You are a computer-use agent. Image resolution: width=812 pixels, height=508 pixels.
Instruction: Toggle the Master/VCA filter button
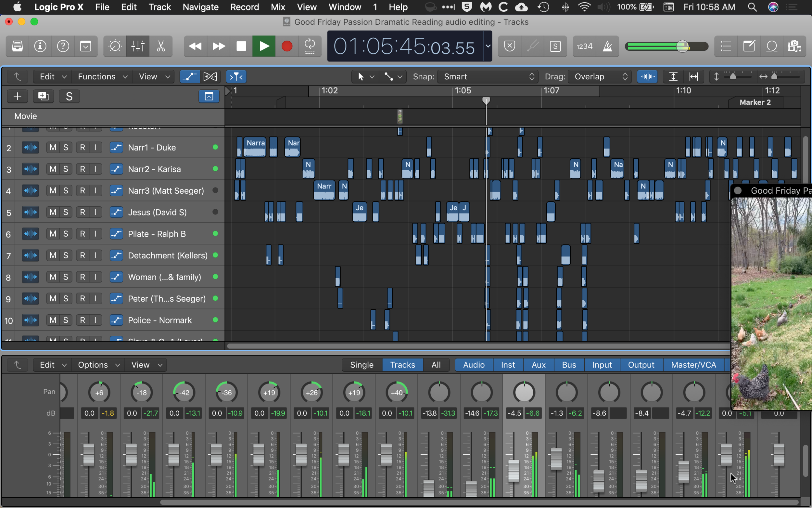pyautogui.click(x=693, y=365)
